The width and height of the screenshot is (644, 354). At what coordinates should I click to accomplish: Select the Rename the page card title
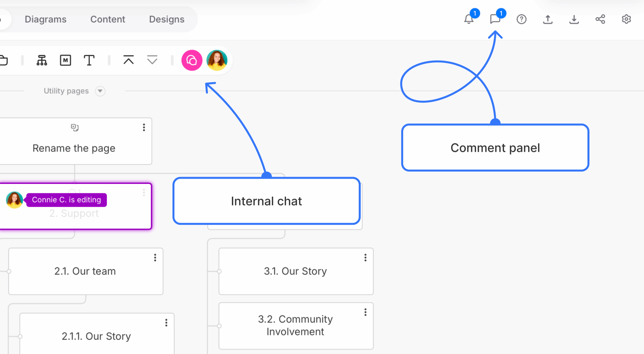click(74, 148)
